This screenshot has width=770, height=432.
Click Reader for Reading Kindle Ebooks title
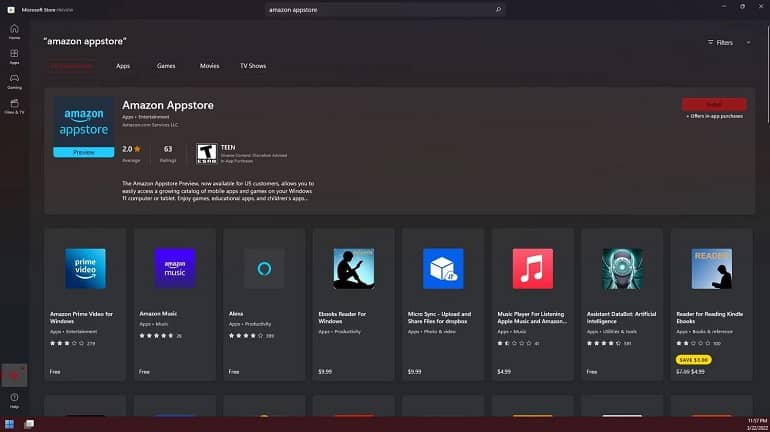pos(710,317)
